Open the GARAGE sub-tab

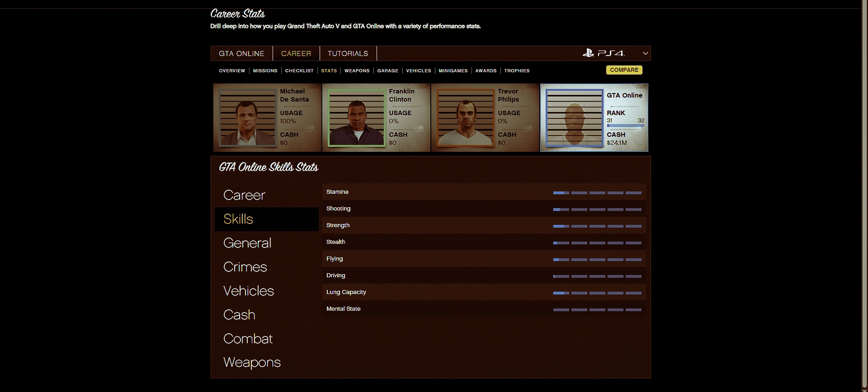pos(388,71)
